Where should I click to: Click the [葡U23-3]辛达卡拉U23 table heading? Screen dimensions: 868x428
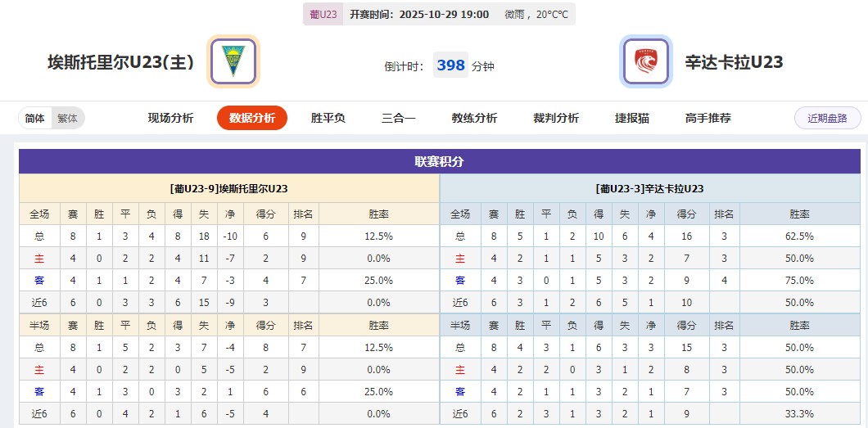[x=649, y=188]
